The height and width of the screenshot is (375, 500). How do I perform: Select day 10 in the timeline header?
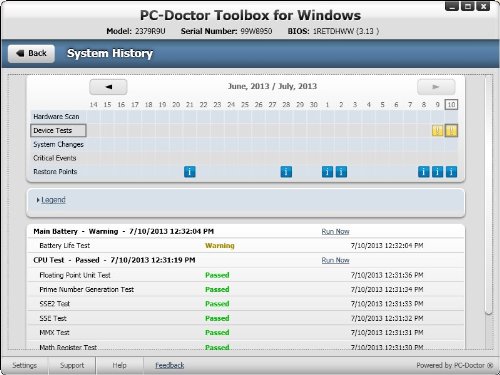[451, 105]
